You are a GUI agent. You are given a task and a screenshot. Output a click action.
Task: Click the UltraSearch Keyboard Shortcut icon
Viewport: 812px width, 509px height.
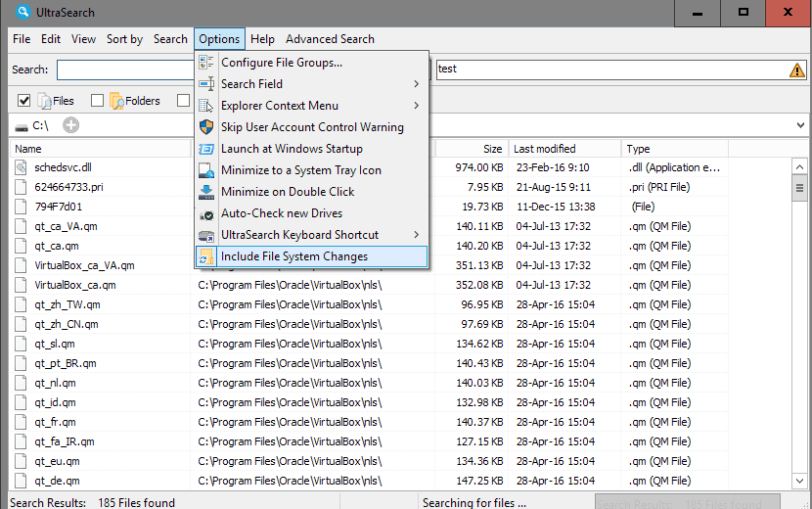tap(206, 235)
